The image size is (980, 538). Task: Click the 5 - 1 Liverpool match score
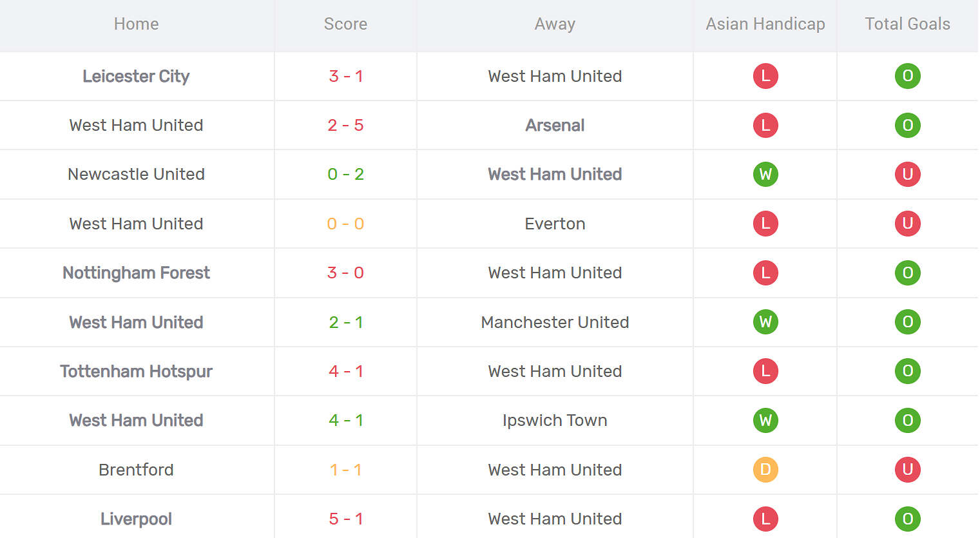coord(345,519)
